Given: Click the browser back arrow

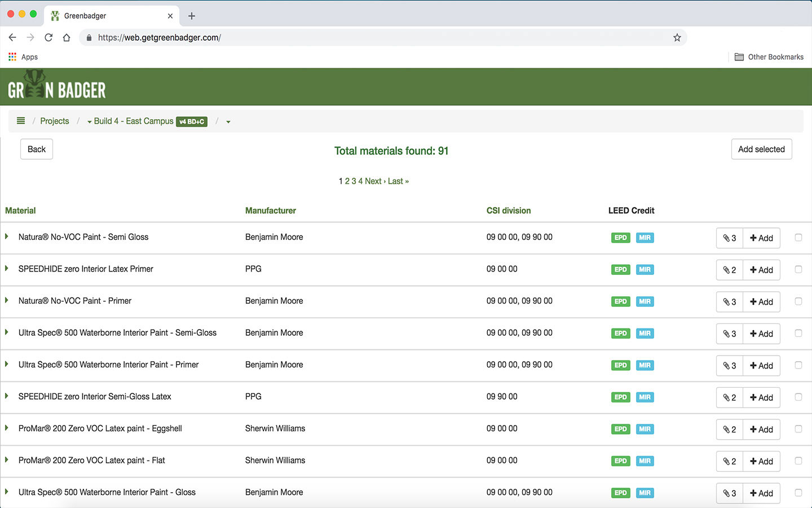Looking at the screenshot, I should [x=12, y=37].
